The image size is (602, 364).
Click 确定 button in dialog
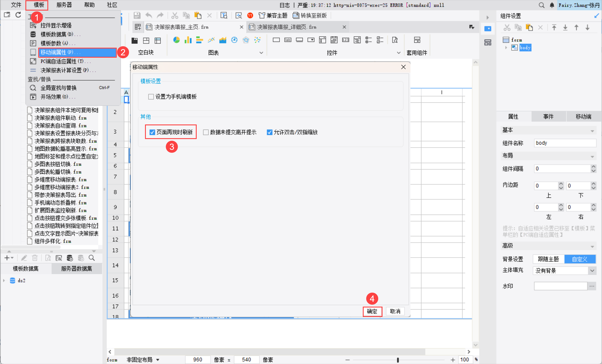click(x=372, y=311)
